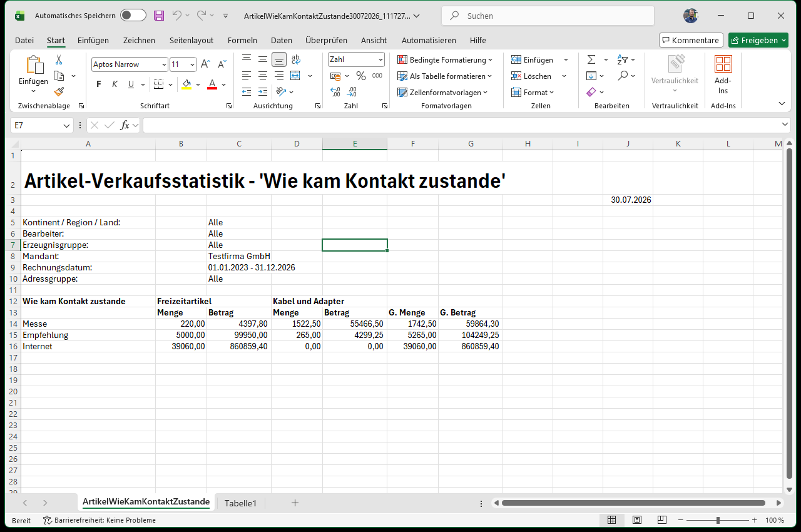
Task: Click the Kommentare button
Action: [691, 40]
